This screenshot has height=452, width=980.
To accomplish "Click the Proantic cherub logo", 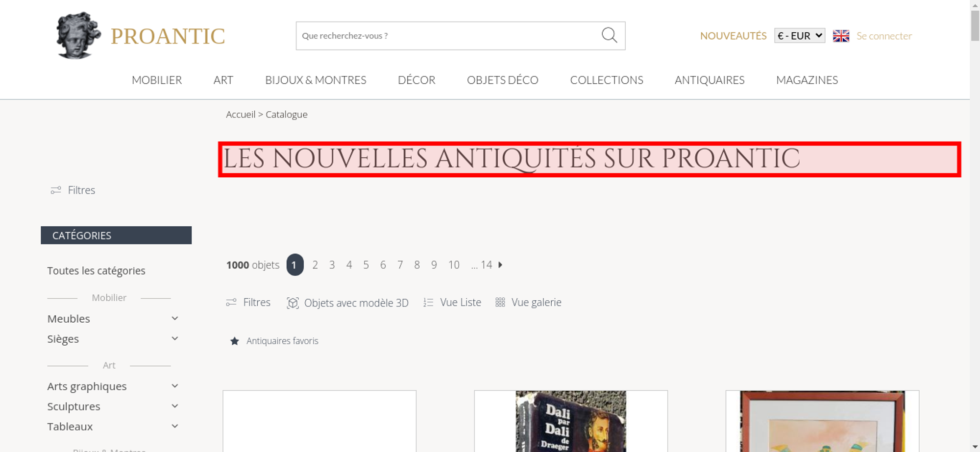I will (x=78, y=35).
